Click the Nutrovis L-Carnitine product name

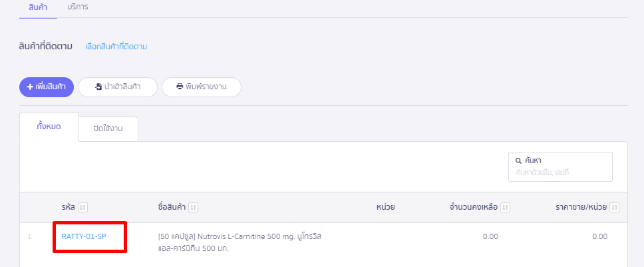coord(240,242)
